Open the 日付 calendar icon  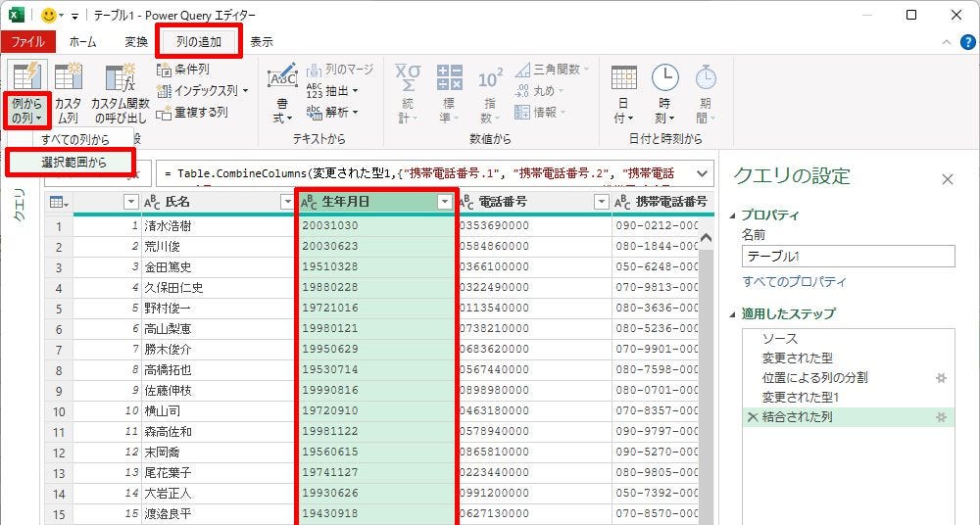tap(623, 80)
